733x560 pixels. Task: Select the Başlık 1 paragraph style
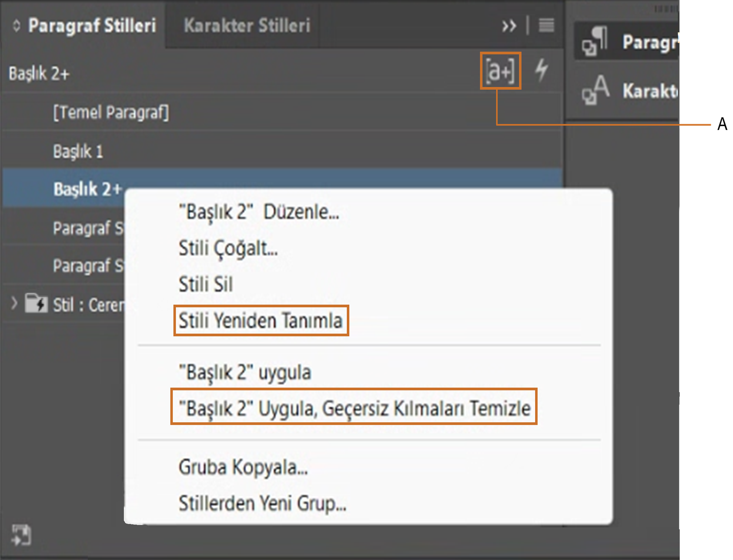[78, 152]
